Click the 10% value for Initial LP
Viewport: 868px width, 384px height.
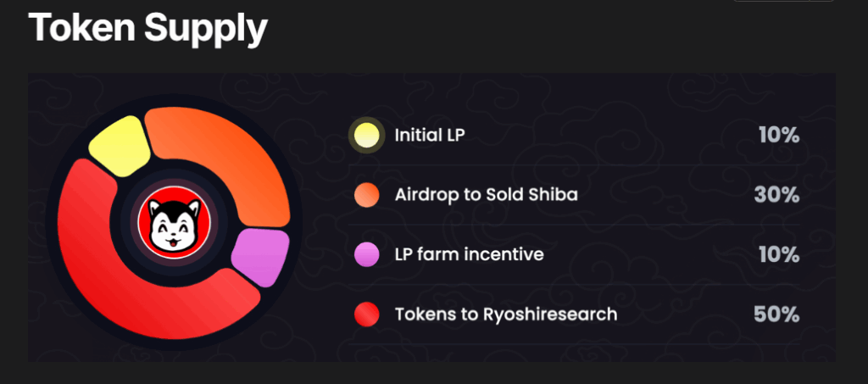coord(779,135)
